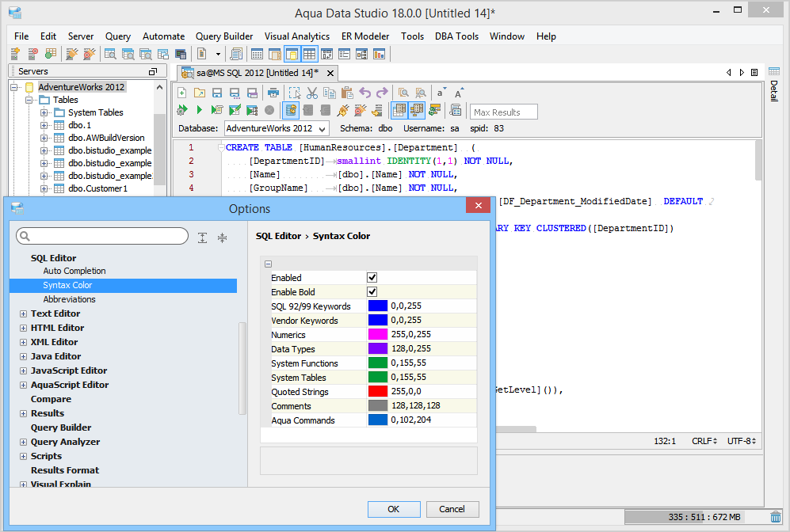790x532 pixels.
Task: Select Results Format in options tree
Action: pos(65,470)
